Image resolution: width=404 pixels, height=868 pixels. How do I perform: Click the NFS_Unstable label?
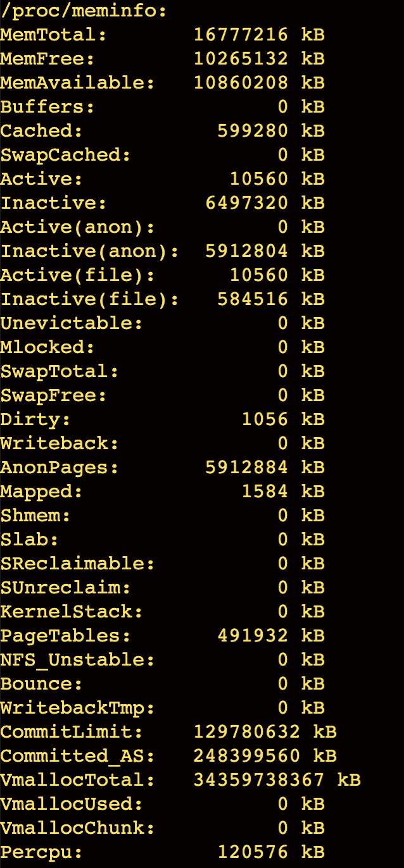tap(78, 660)
